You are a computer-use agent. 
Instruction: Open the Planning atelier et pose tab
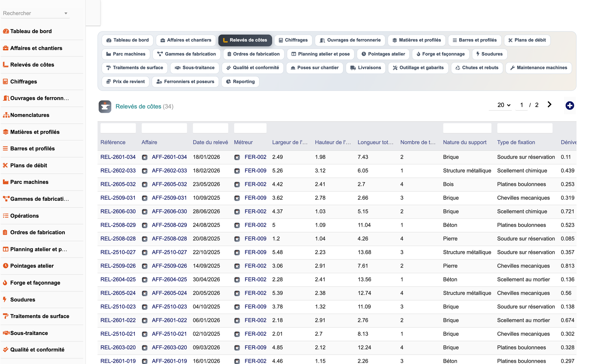point(321,54)
